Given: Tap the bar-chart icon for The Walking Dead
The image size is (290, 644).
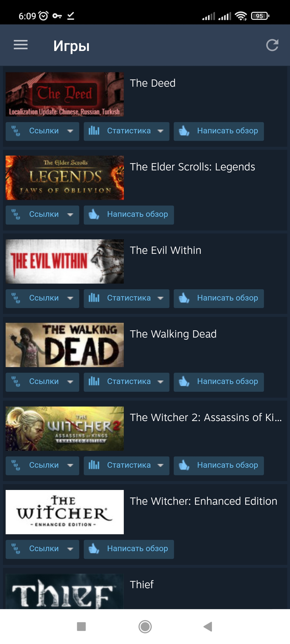Looking at the screenshot, I should tap(94, 382).
